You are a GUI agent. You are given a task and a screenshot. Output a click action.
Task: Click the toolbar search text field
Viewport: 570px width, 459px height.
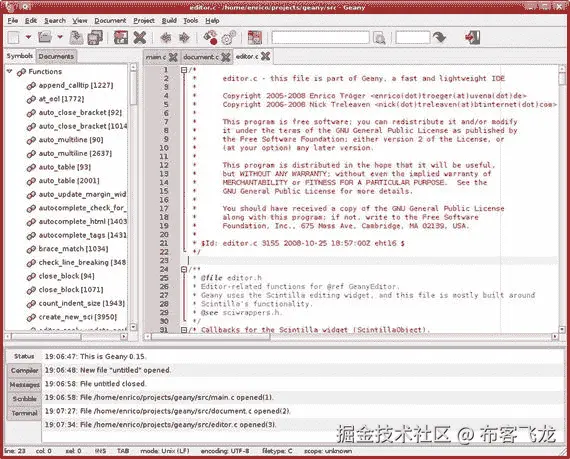pyautogui.click(x=321, y=37)
